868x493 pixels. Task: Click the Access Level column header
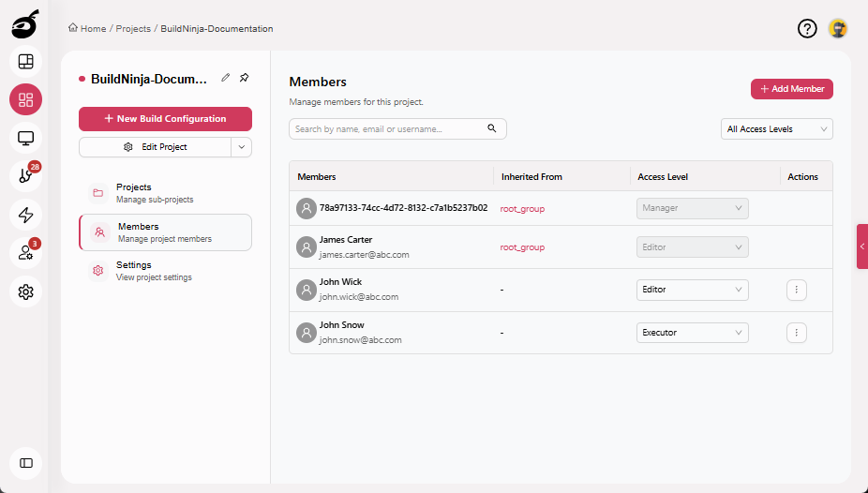click(663, 176)
